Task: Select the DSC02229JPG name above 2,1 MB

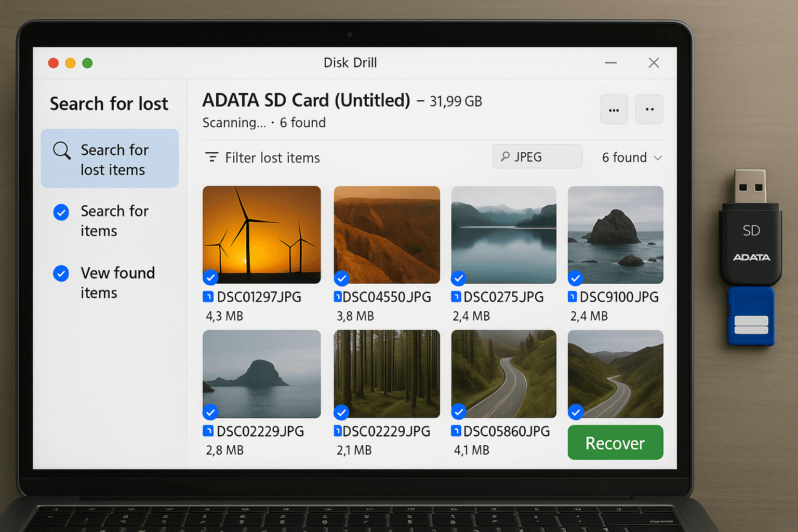Action: pos(387,431)
